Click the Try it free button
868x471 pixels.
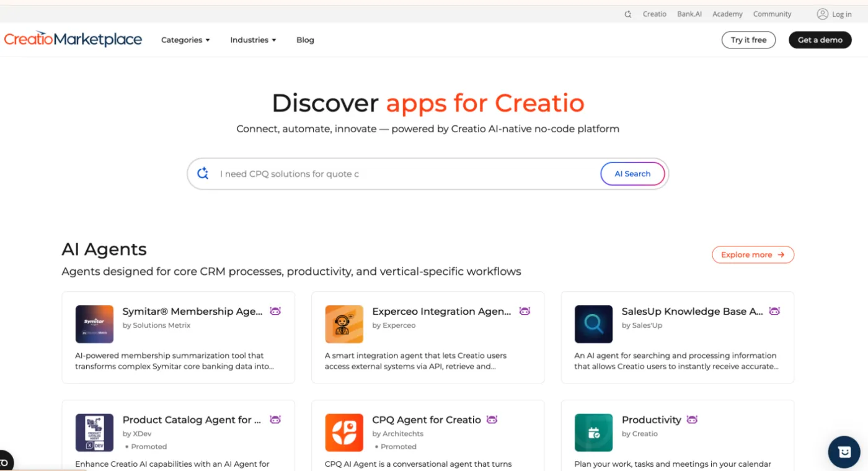(x=748, y=40)
